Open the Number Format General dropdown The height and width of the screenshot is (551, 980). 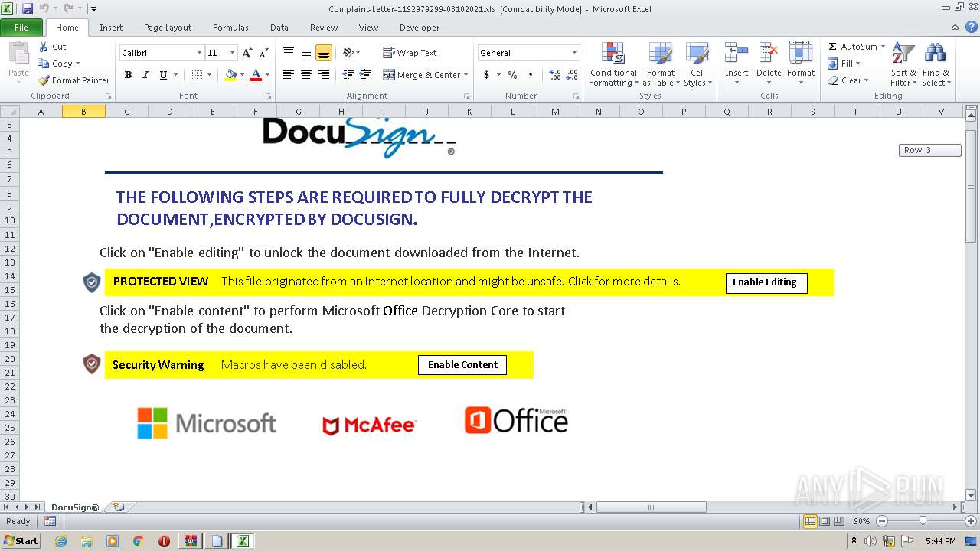tap(574, 53)
